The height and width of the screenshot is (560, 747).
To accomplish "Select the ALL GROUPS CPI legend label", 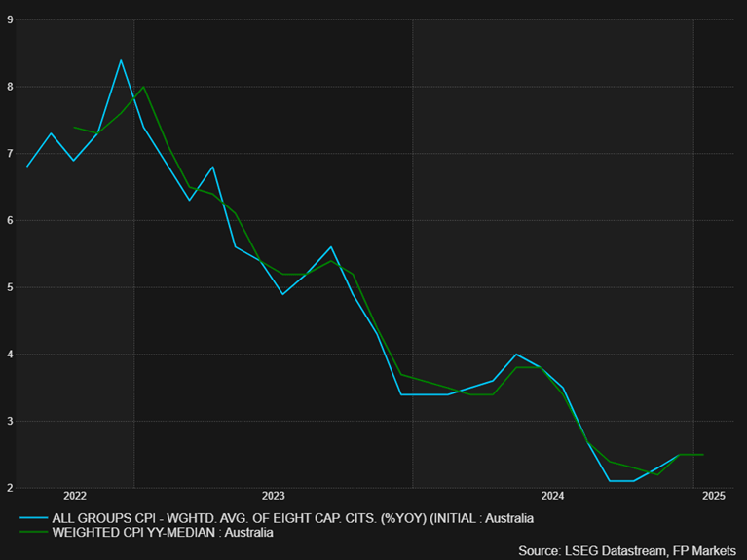I will [292, 518].
